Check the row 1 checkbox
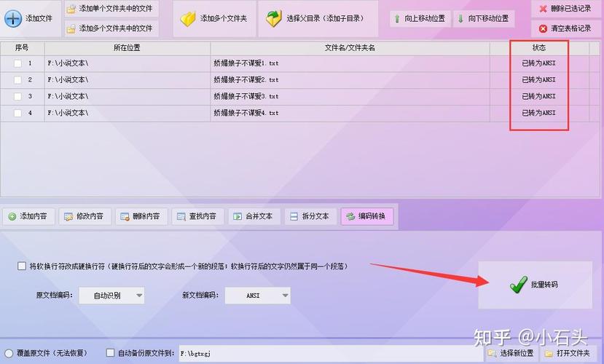 (17, 63)
